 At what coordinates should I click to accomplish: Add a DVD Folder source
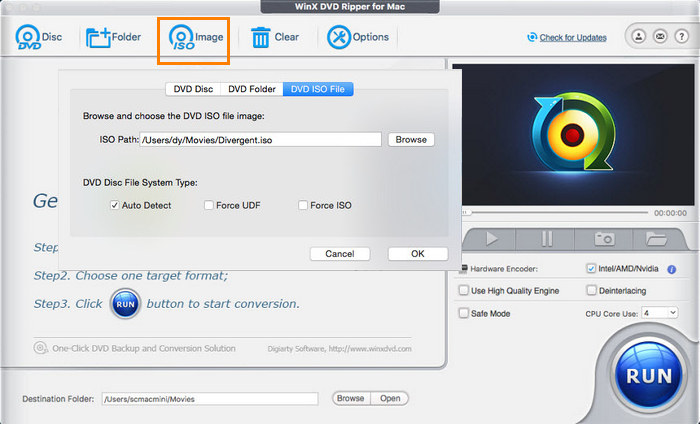tap(113, 37)
